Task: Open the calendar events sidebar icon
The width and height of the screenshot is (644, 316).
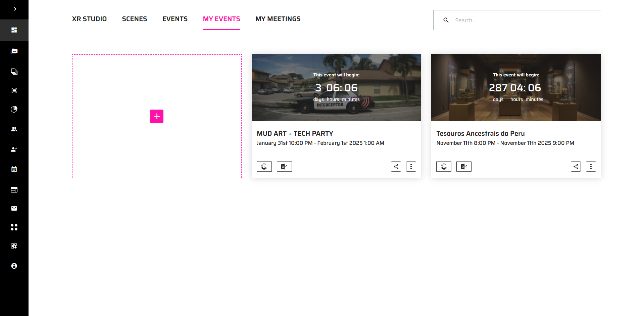Action: 14,169
